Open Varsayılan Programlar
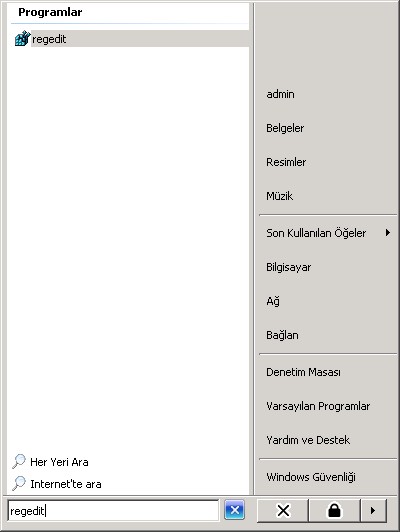Image resolution: width=400 pixels, height=532 pixels. coord(318,406)
